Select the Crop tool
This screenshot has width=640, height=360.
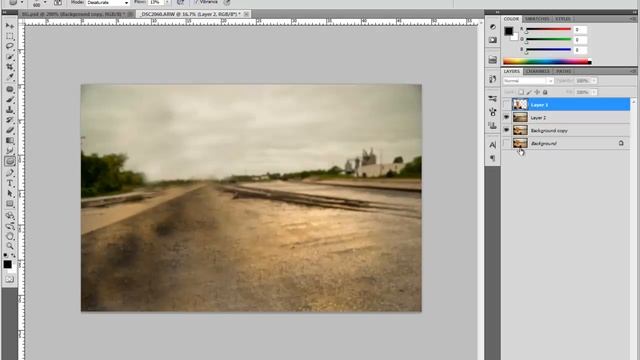[x=10, y=67]
